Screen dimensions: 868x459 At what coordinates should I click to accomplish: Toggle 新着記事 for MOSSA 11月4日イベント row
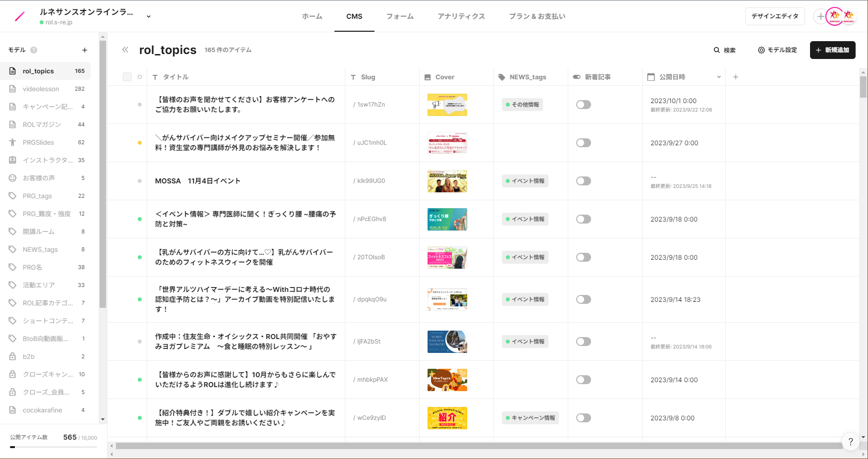pos(584,181)
